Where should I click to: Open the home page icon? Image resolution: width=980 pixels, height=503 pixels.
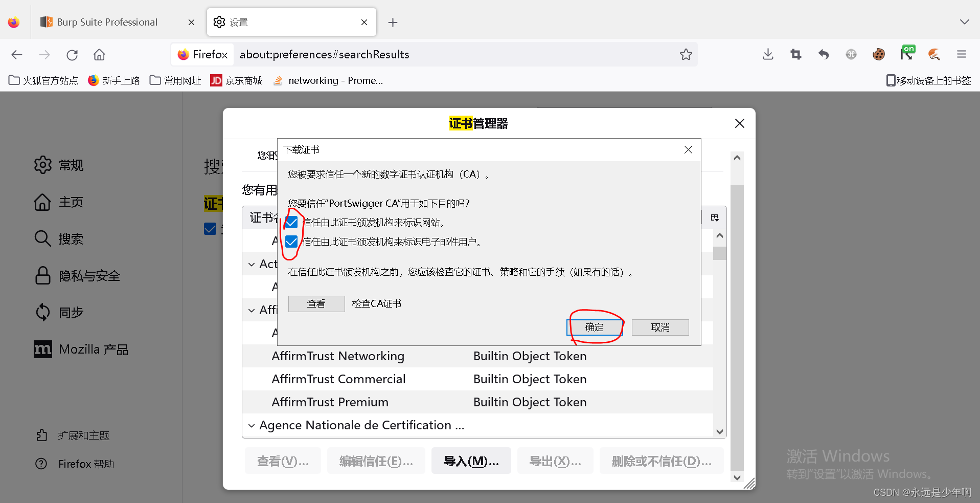(99, 55)
